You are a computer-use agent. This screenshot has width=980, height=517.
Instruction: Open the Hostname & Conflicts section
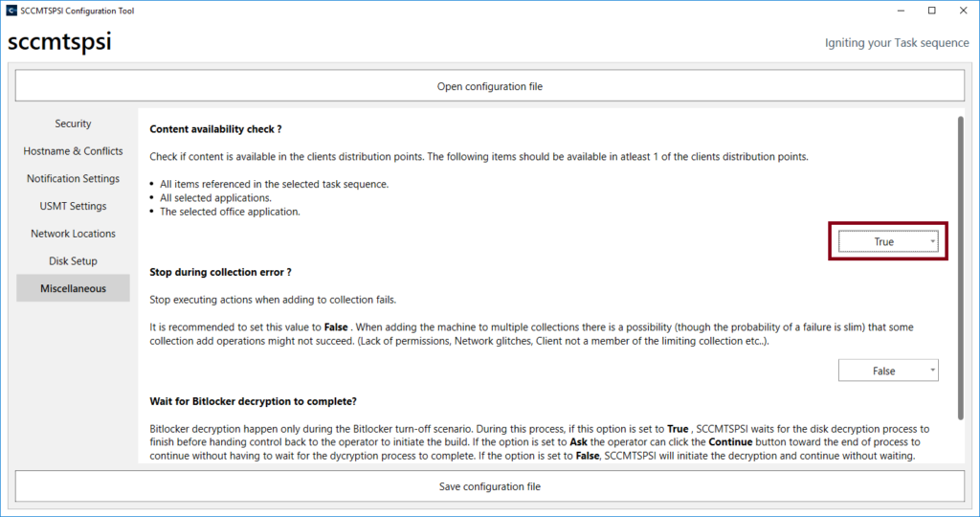(x=73, y=151)
